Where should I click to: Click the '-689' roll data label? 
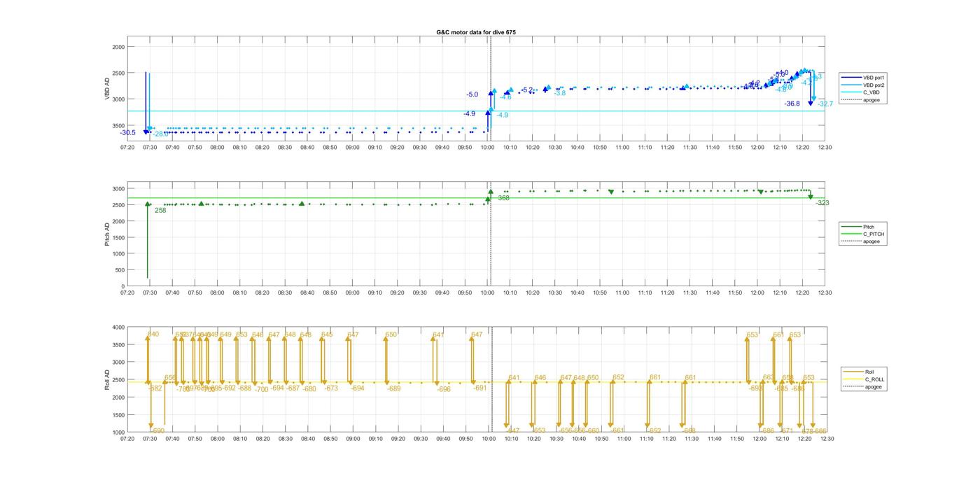(x=393, y=388)
